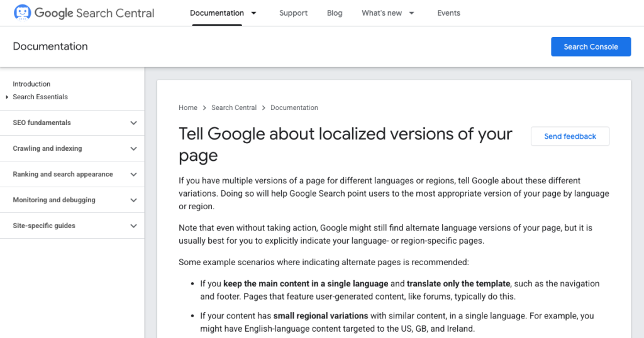Click the Google Search Central robot logo icon

(22, 13)
